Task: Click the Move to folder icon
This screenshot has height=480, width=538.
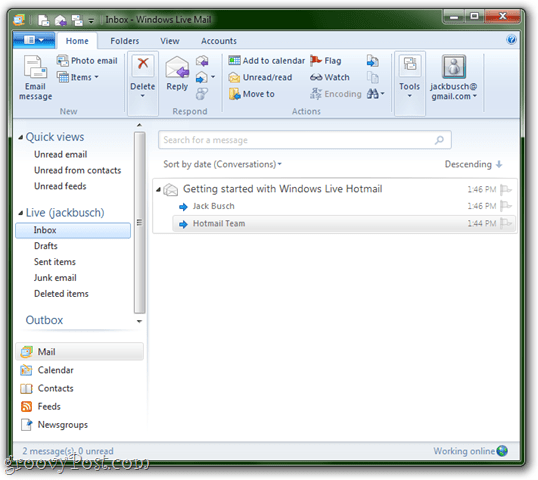Action: pos(234,94)
